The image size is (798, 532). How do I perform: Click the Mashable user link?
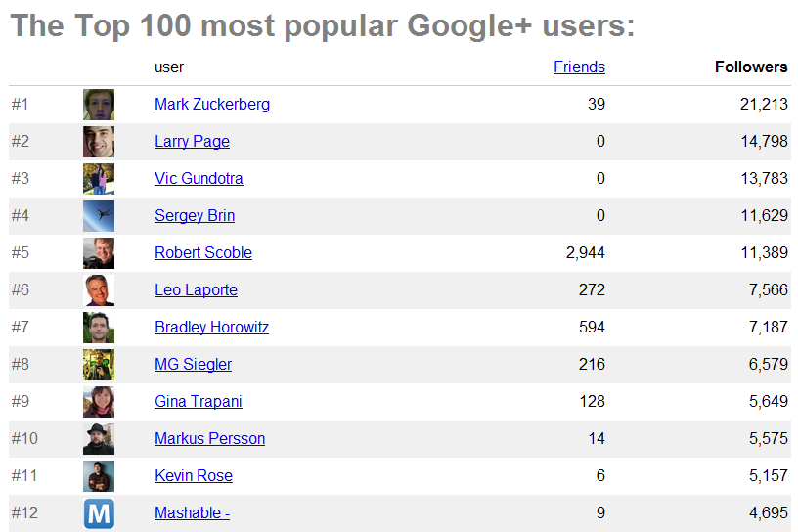192,513
